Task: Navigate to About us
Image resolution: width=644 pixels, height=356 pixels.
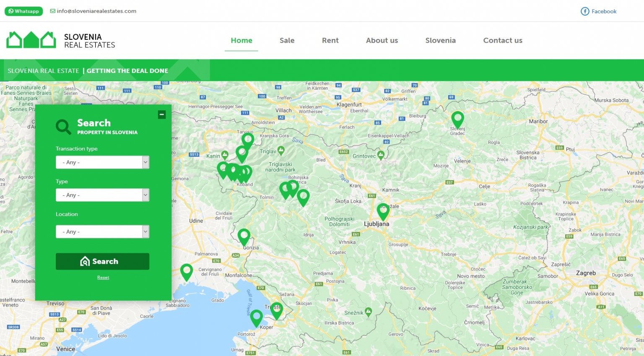Action: 382,40
